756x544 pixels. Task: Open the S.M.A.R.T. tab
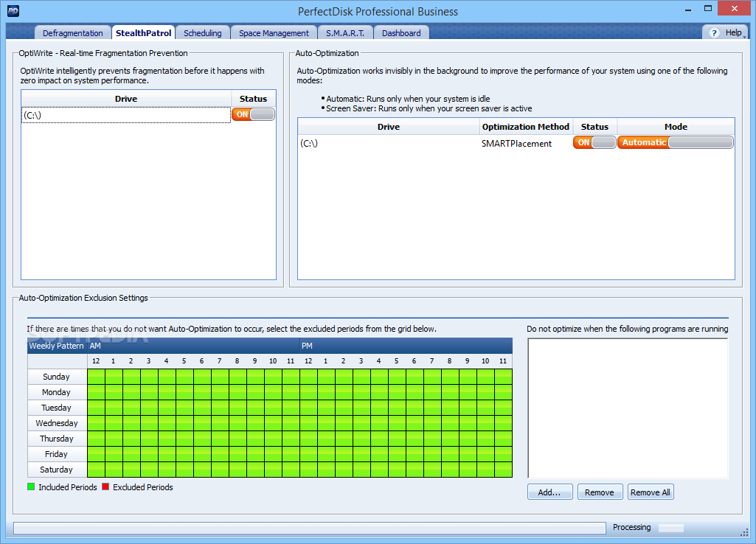345,32
